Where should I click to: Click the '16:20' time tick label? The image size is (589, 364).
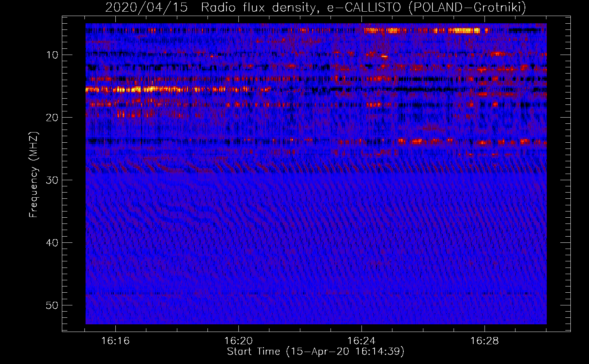click(x=238, y=341)
